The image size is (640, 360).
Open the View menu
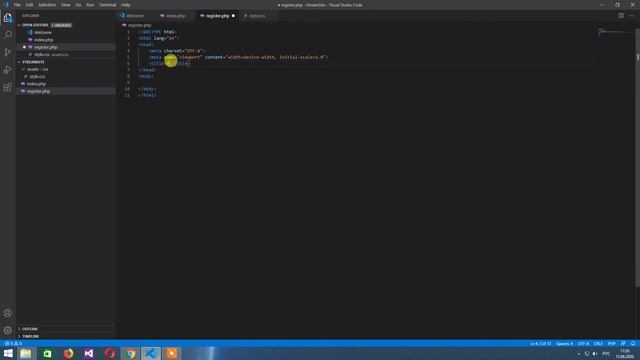pyautogui.click(x=65, y=5)
